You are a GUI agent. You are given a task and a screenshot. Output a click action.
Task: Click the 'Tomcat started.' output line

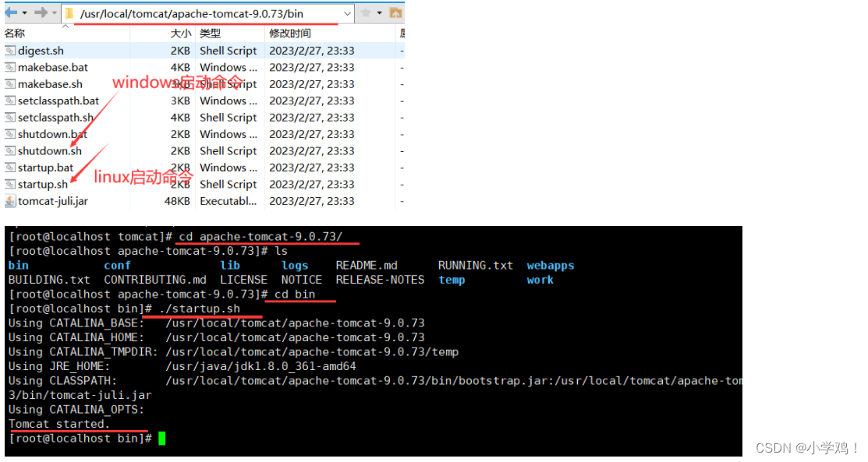[x=59, y=424]
